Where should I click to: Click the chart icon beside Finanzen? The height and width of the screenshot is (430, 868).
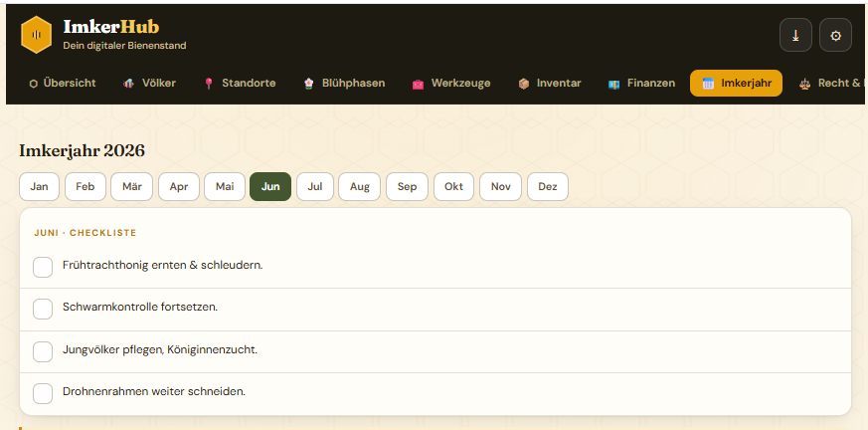point(613,84)
